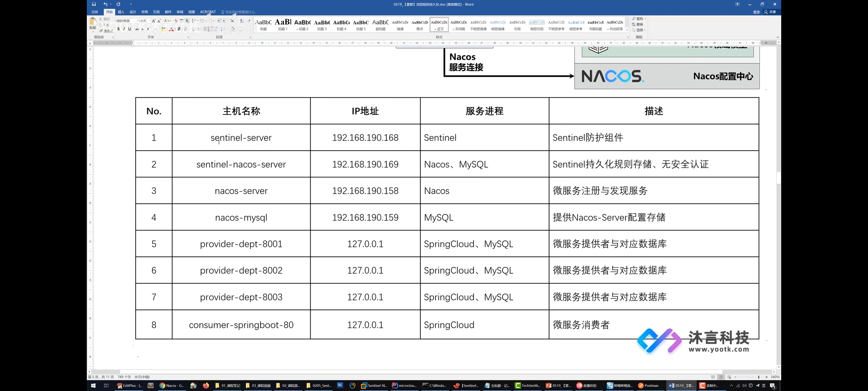The image size is (868, 391).
Task: Apply the 无间隔 style
Action: (x=459, y=25)
